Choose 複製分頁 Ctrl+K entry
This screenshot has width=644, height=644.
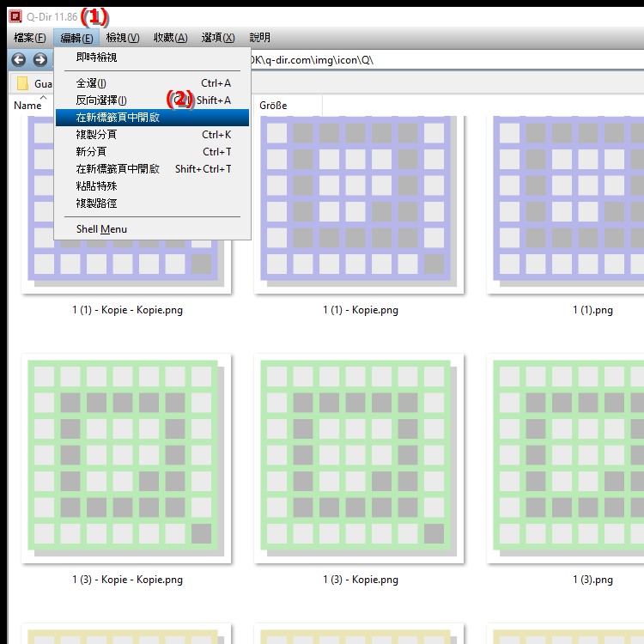(152, 135)
